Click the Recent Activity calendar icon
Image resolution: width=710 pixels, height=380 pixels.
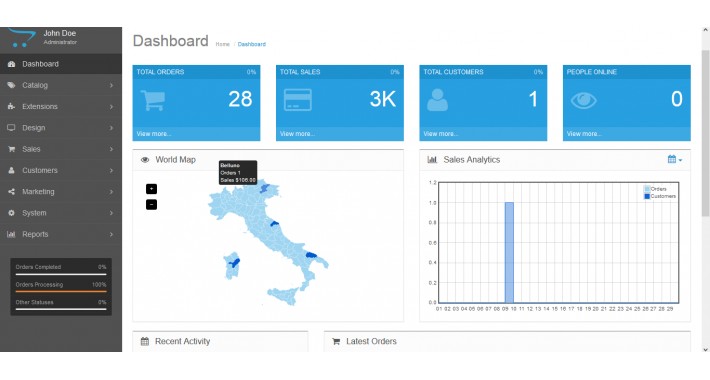tap(145, 342)
